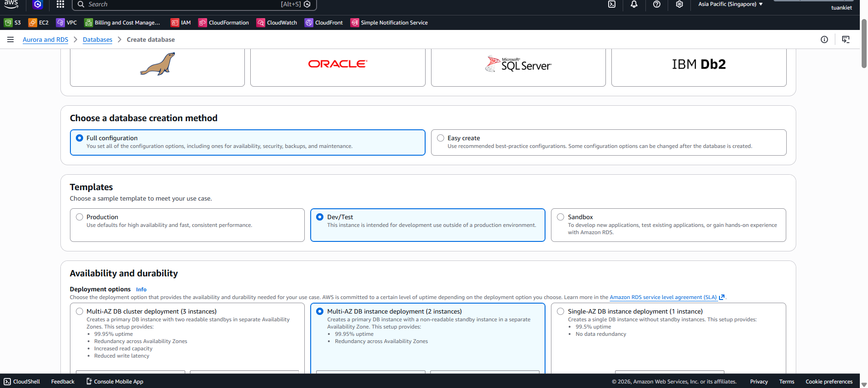Screen dimensions: 868x388
Task: Select Single-AZ DB instance deployment
Action: (560, 311)
